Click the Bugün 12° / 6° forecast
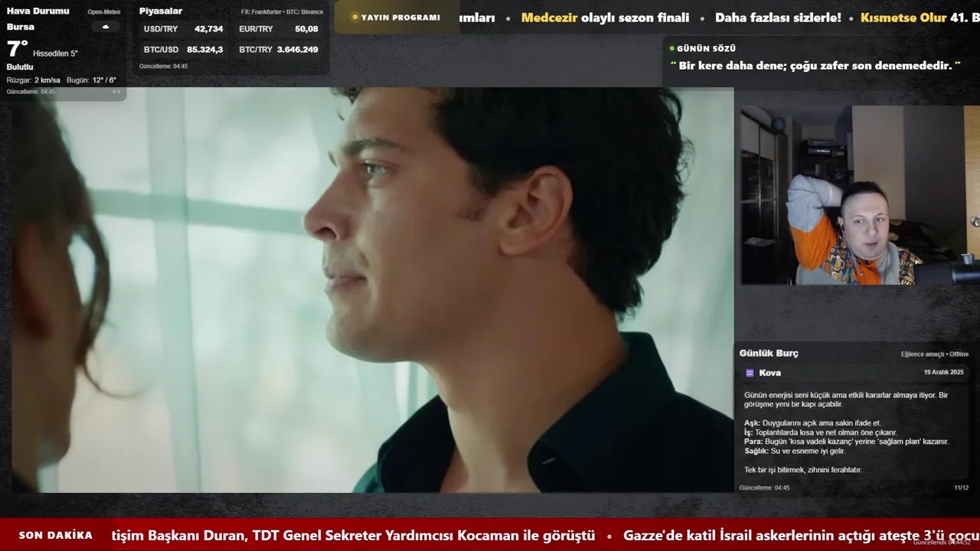Screen dimensions: 980x551 pos(91,80)
